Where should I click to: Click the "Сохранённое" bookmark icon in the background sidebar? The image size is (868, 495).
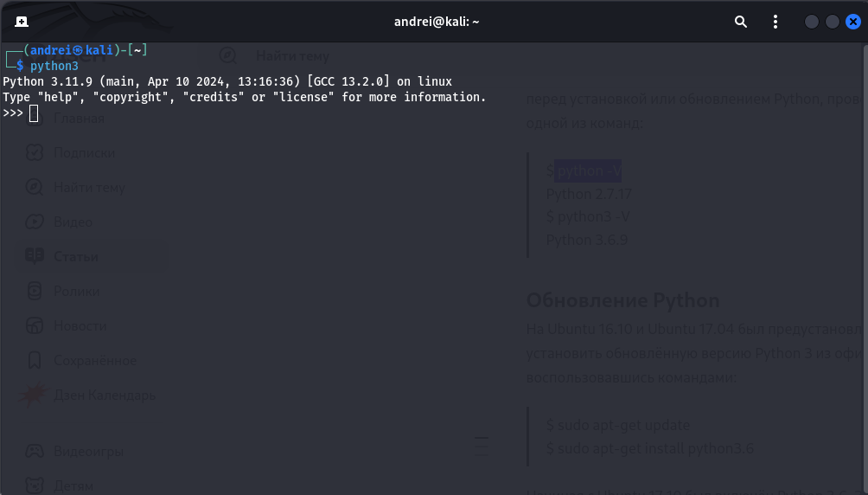click(x=35, y=360)
